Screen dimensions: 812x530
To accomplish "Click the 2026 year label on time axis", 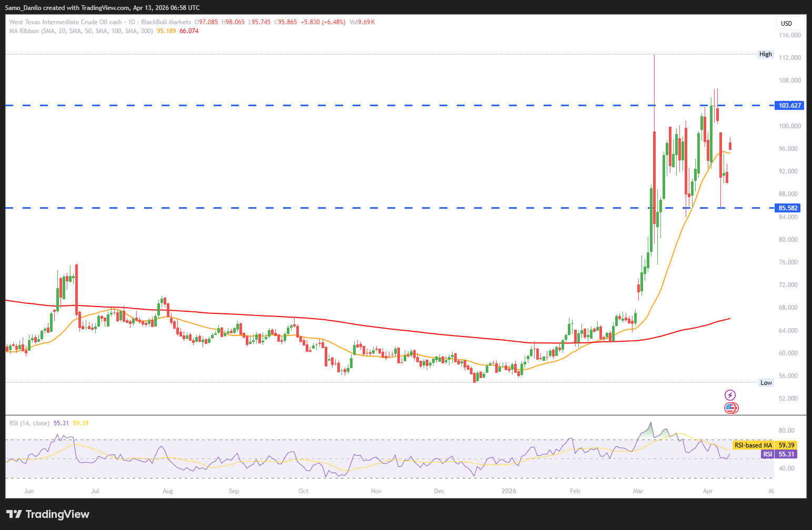I will [x=508, y=491].
